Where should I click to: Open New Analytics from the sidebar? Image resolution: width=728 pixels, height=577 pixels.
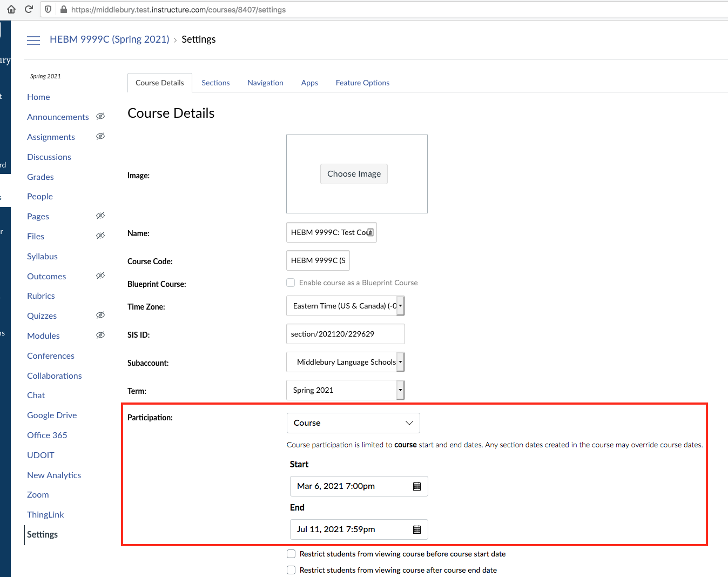point(54,475)
